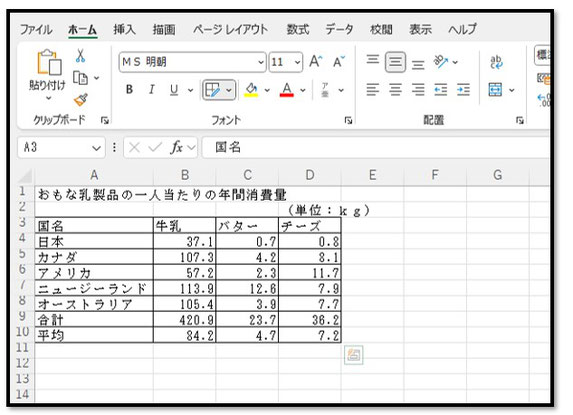Toggle Bold formatting
573x415 pixels.
[129, 90]
